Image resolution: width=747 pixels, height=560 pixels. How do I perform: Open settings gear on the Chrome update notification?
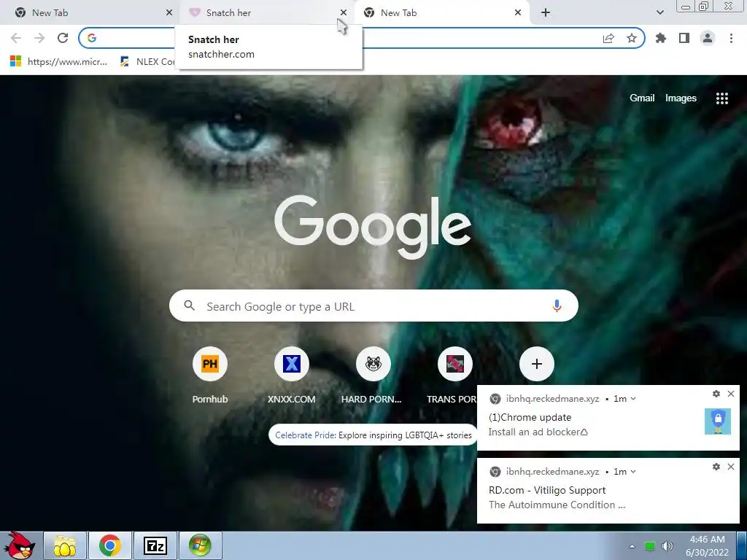(716, 394)
